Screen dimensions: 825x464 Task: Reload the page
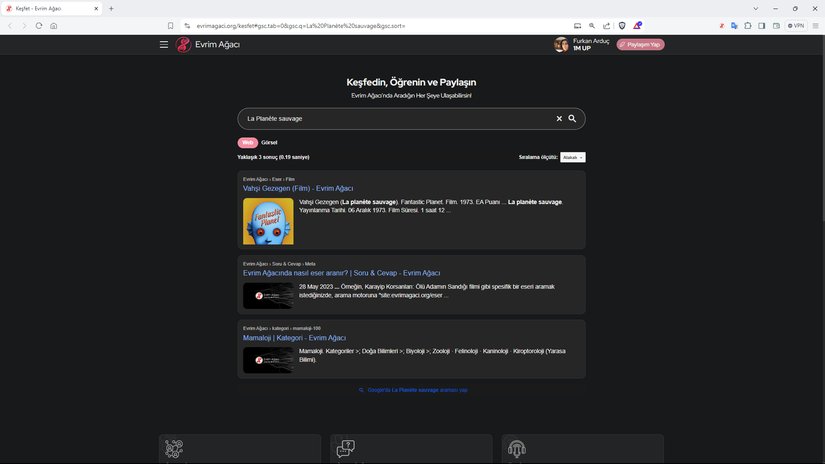pos(39,25)
